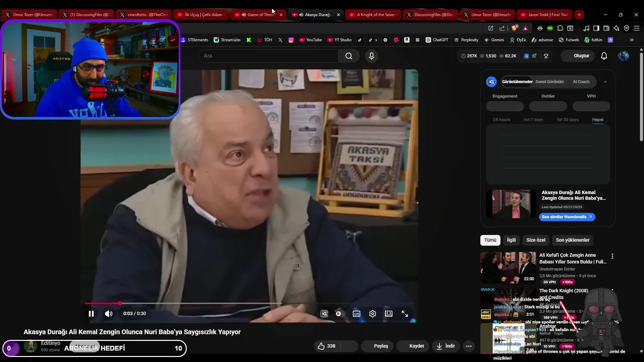Screen dimensions: 644x362
Task: Switch to the Genel Görünüm tab
Action: (549, 81)
